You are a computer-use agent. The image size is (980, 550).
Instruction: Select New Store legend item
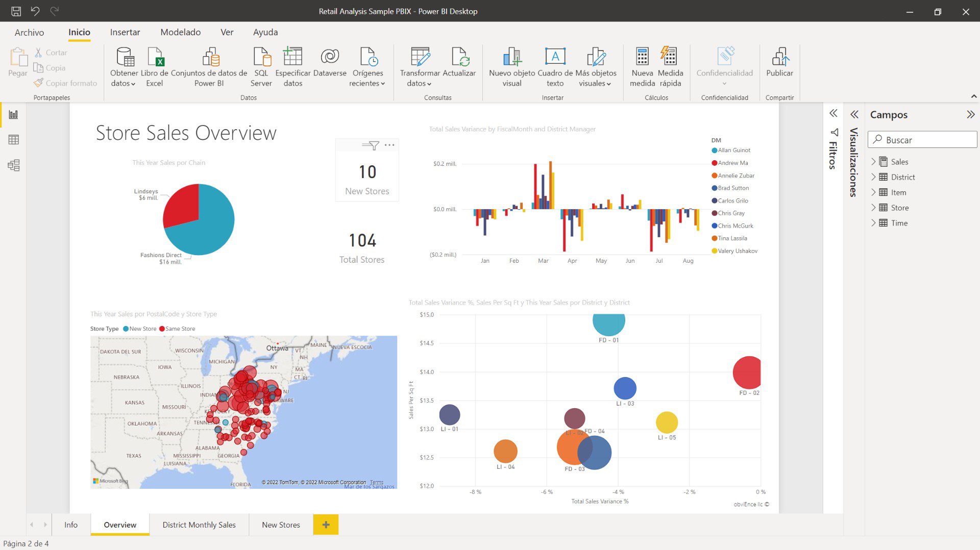point(140,329)
